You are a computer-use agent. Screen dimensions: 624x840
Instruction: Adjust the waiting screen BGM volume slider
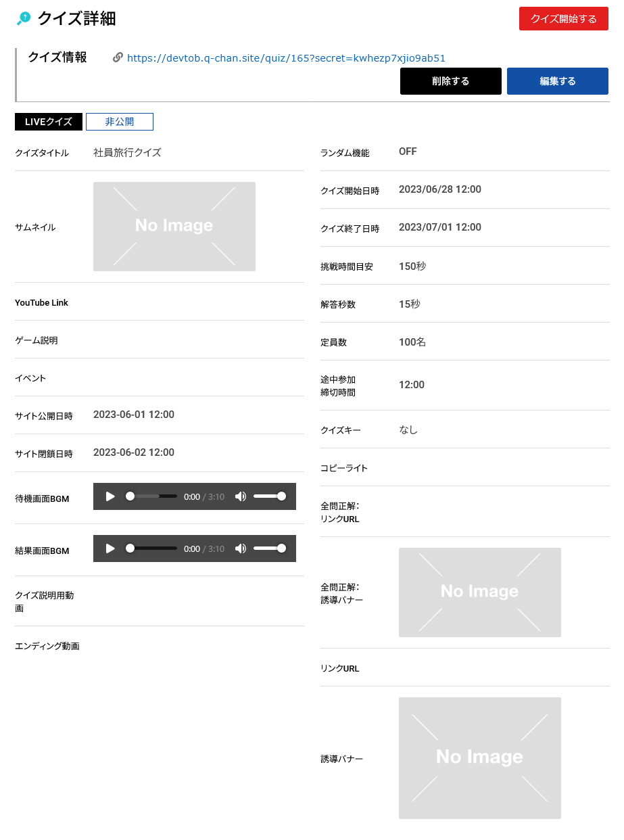(269, 496)
